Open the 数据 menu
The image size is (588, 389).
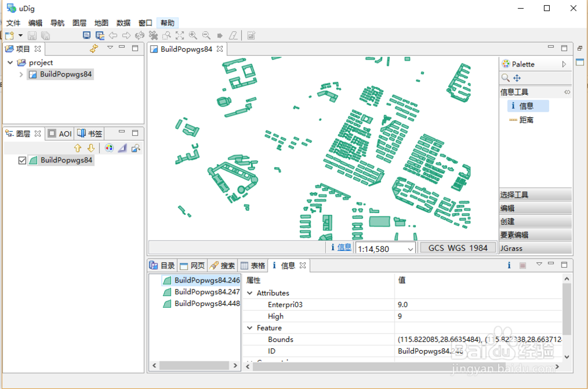click(123, 23)
